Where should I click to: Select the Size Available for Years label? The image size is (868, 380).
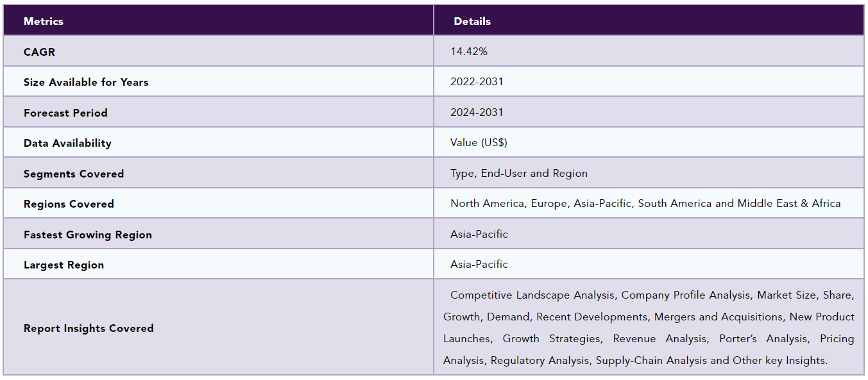point(86,82)
